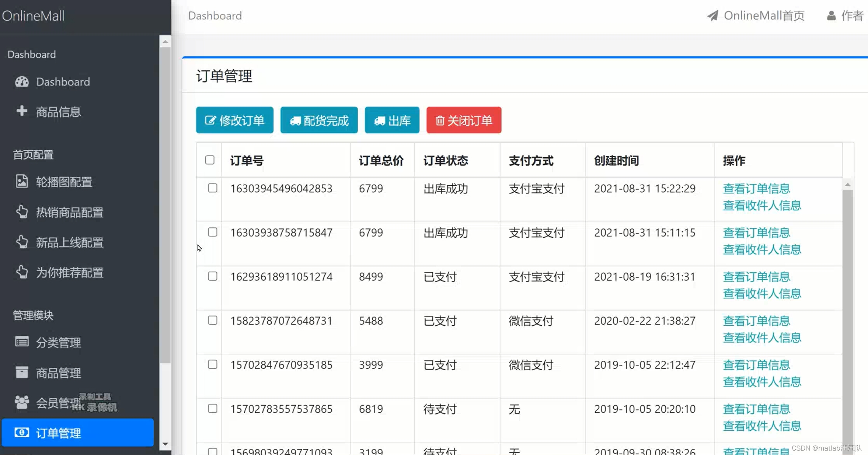Click the red 关闭订单 button
The height and width of the screenshot is (455, 868).
pyautogui.click(x=464, y=120)
